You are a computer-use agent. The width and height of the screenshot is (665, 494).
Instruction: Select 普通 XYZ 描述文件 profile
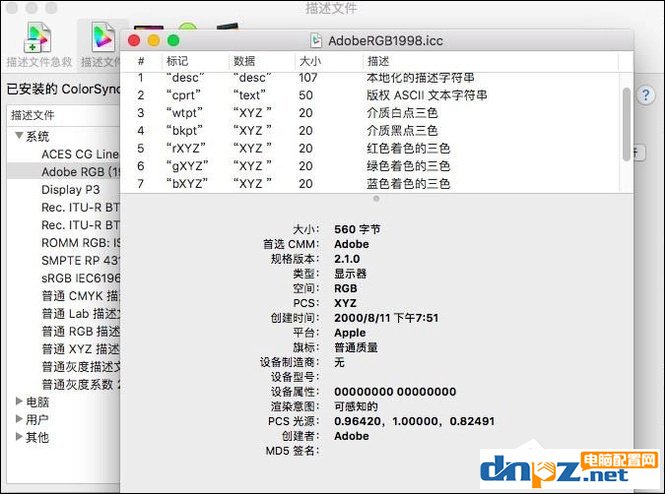pos(81,349)
